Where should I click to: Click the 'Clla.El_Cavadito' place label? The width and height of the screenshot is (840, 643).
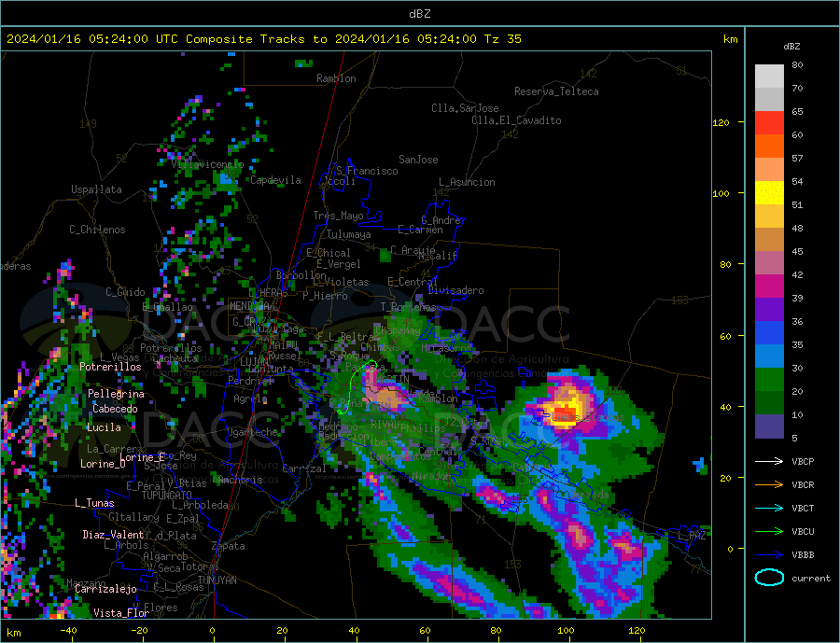[x=516, y=120]
